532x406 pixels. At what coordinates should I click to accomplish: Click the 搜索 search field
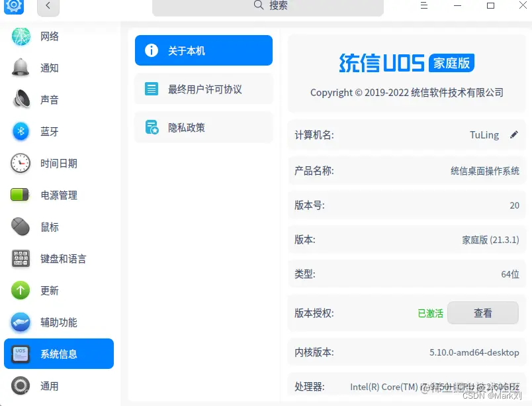[267, 6]
